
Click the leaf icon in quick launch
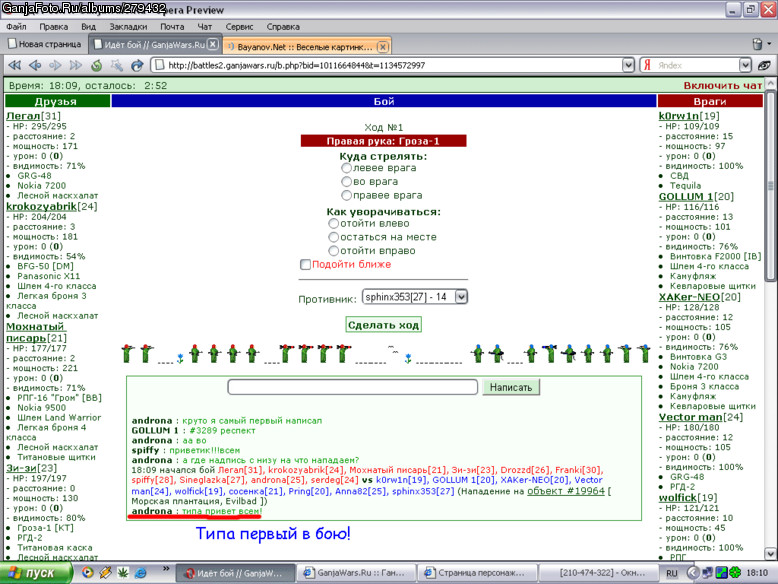tap(123, 573)
